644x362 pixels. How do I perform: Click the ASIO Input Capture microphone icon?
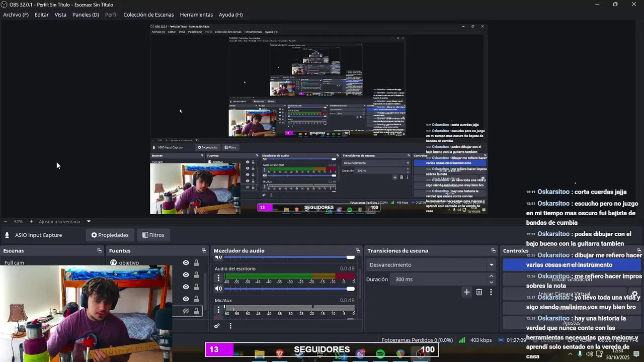pyautogui.click(x=7, y=235)
